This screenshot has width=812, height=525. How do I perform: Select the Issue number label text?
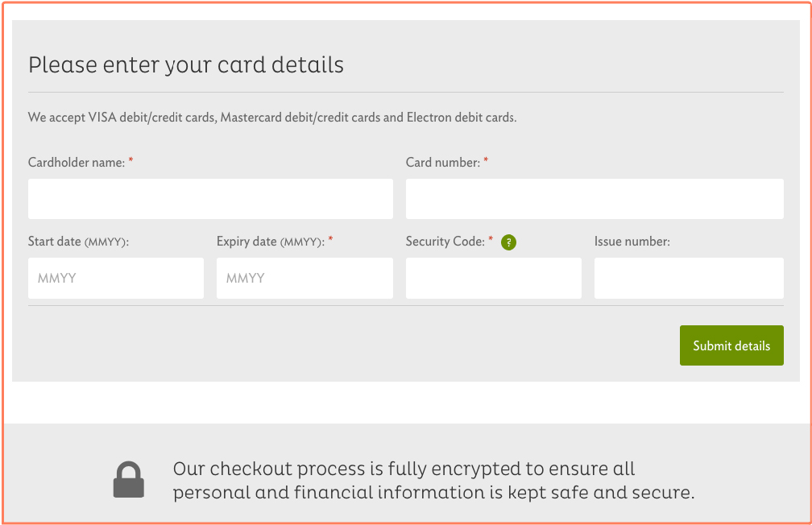633,241
